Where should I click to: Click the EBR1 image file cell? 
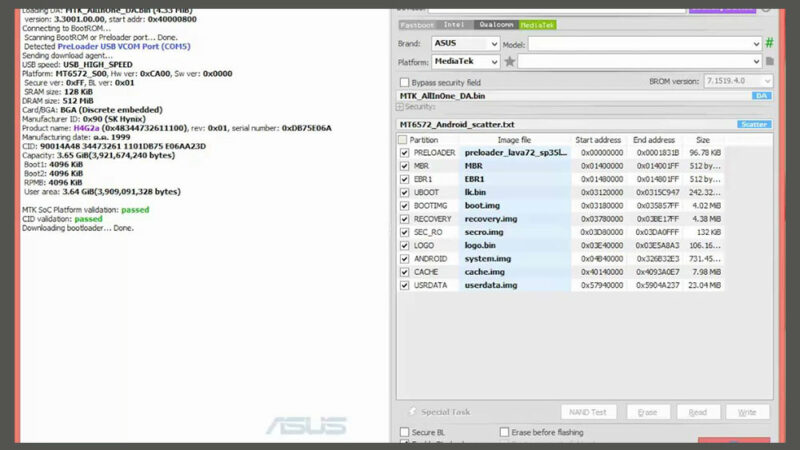coord(515,179)
